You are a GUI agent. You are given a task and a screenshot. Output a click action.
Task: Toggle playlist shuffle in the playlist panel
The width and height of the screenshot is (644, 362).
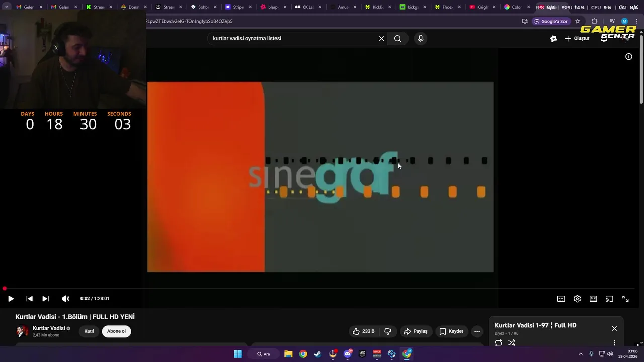(x=512, y=343)
